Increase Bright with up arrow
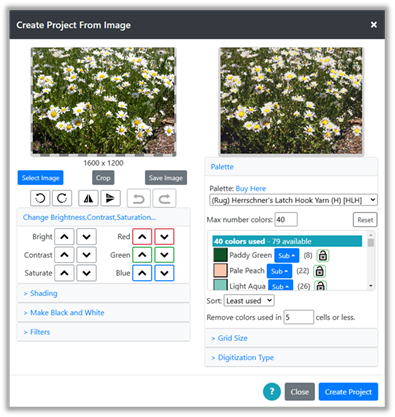Viewport: 395px width, 417px height. 64,237
